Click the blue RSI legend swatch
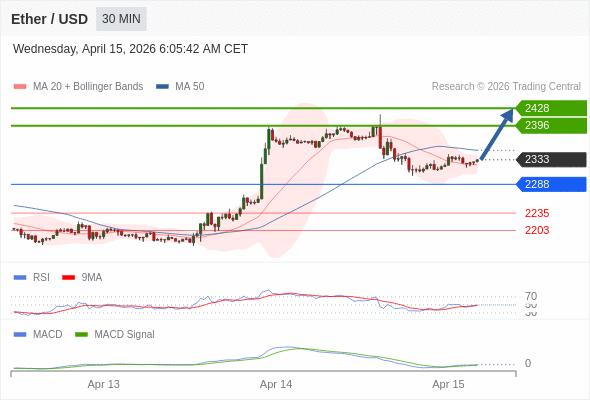The image size is (590, 400). (20, 278)
